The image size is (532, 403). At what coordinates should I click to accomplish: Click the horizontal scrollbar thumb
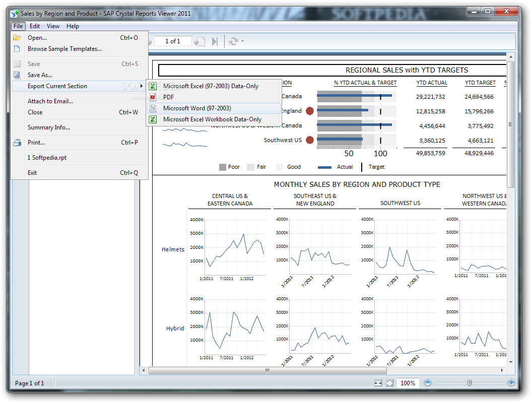pyautogui.click(x=268, y=370)
